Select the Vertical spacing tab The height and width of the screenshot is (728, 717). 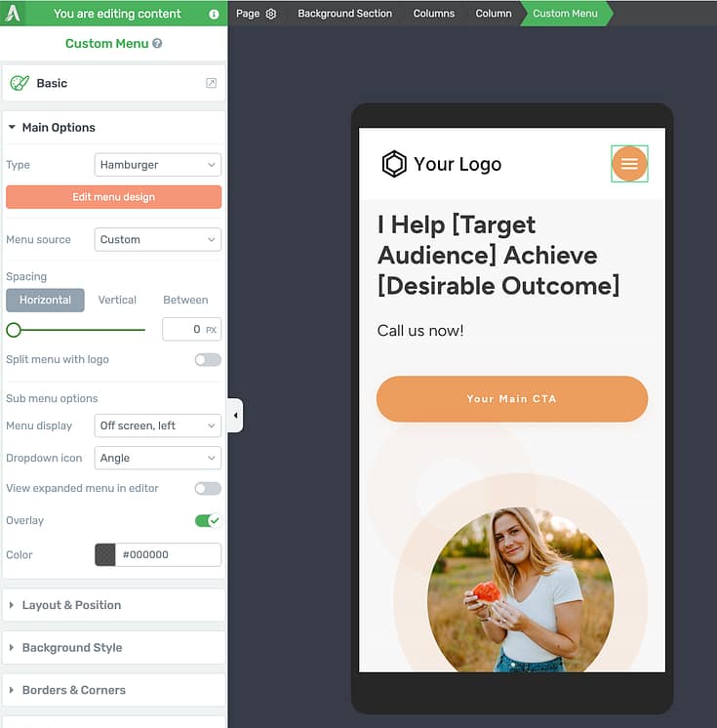click(117, 300)
